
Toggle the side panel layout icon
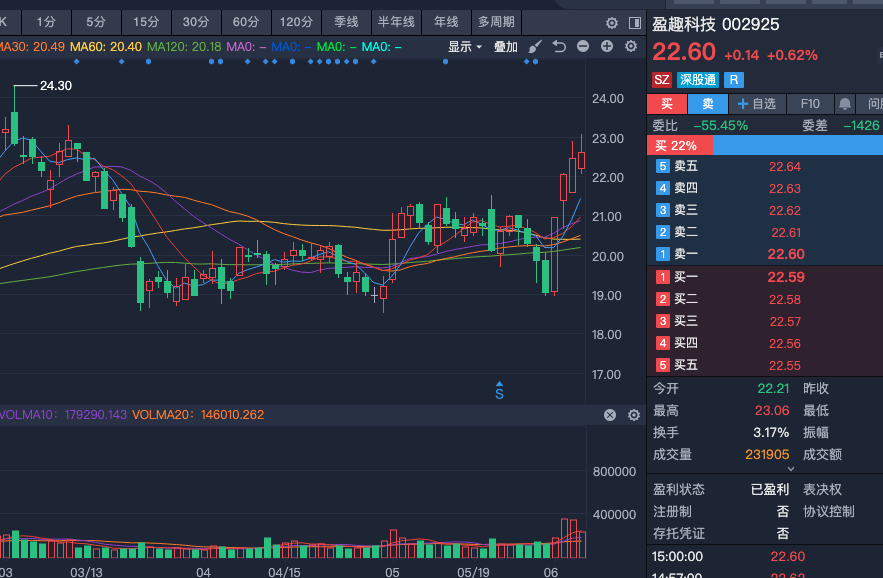tap(635, 23)
